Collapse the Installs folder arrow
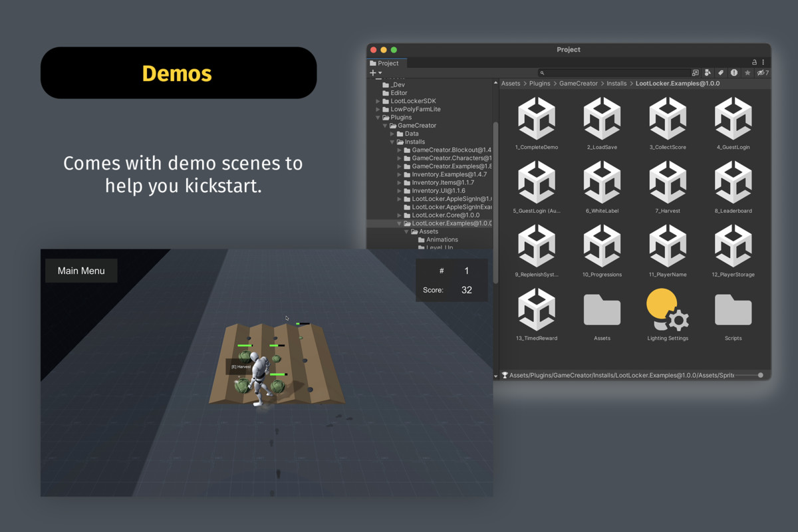 point(392,142)
